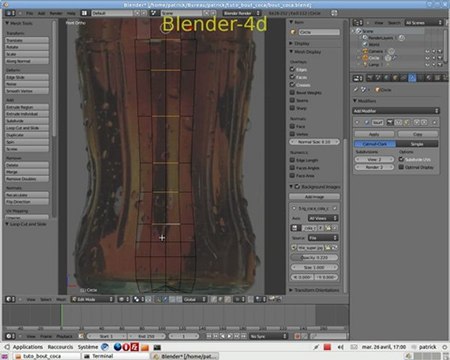This screenshot has height=360, width=450.
Task: Enable the Bevel Weights checkbox
Action: [x=292, y=92]
